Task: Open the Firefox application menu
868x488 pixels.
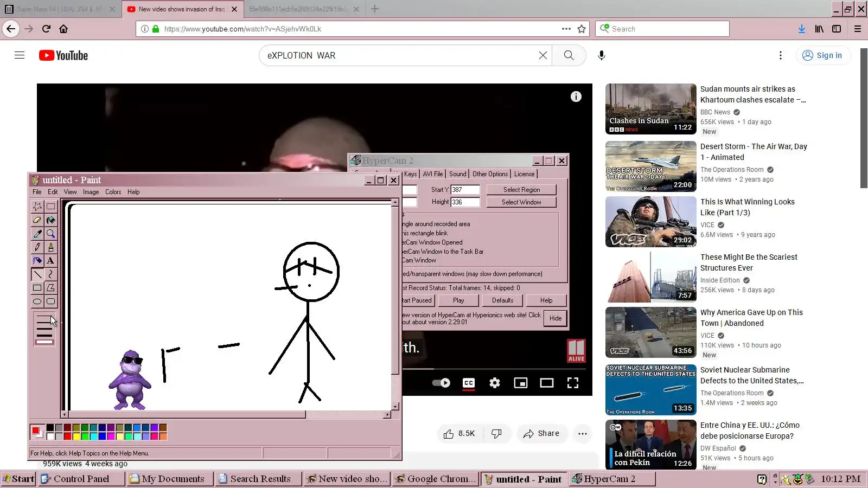Action: coord(858,29)
